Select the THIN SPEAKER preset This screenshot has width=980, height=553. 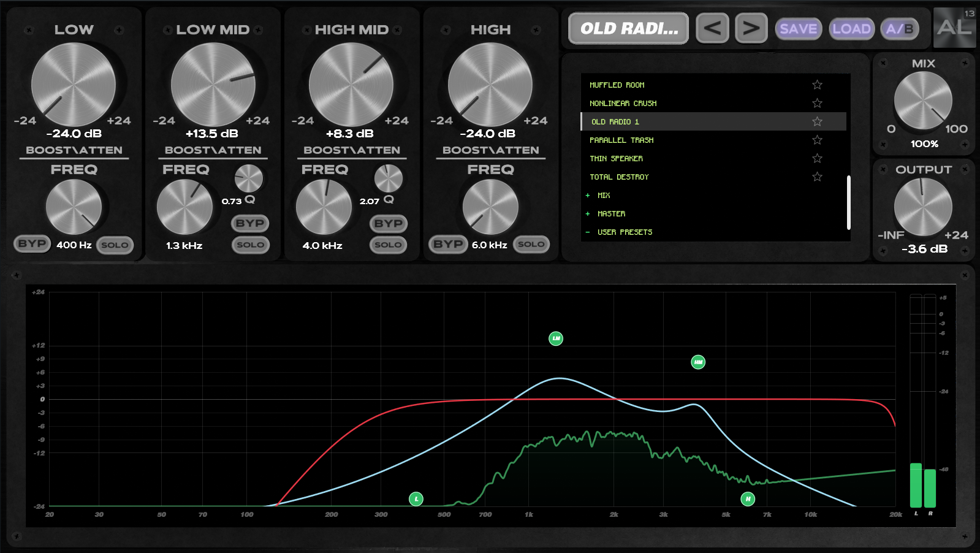(713, 158)
